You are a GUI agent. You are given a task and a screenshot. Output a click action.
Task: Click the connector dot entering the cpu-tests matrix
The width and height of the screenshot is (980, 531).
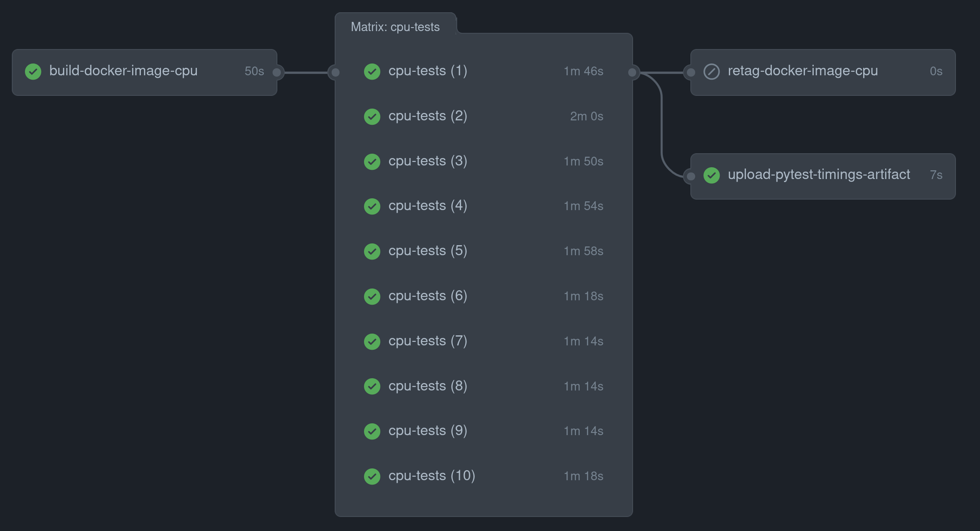click(335, 72)
